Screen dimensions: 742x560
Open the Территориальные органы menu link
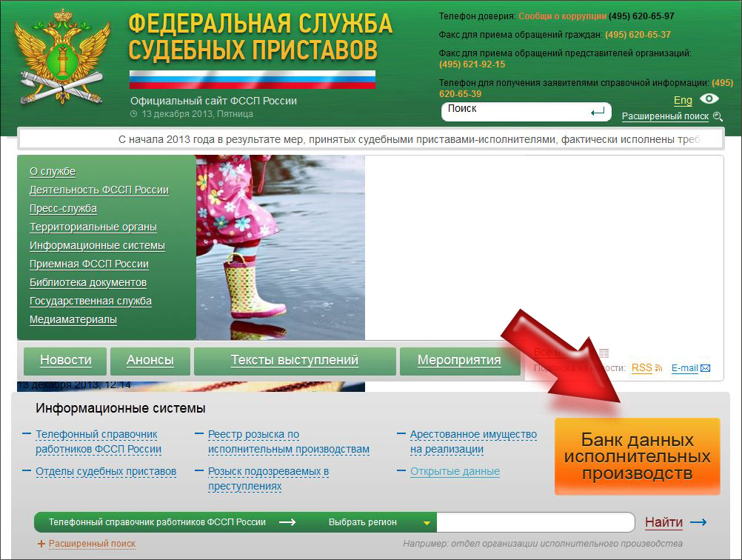click(93, 227)
